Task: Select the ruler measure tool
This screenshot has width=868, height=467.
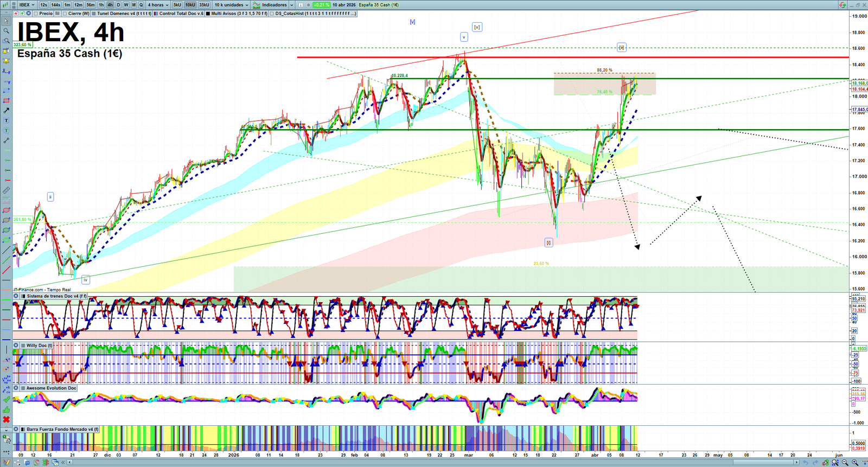Action: click(x=6, y=190)
